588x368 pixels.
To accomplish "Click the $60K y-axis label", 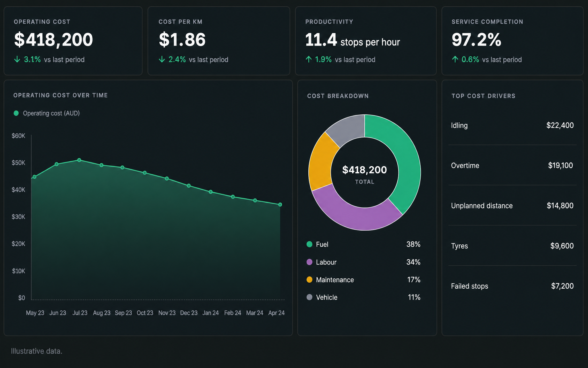I will [18, 136].
